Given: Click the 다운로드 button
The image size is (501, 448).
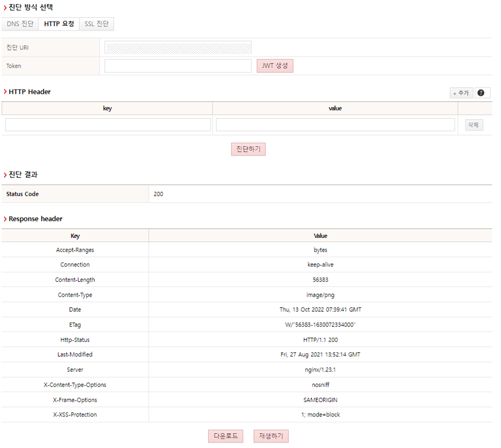Looking at the screenshot, I should pos(225,436).
